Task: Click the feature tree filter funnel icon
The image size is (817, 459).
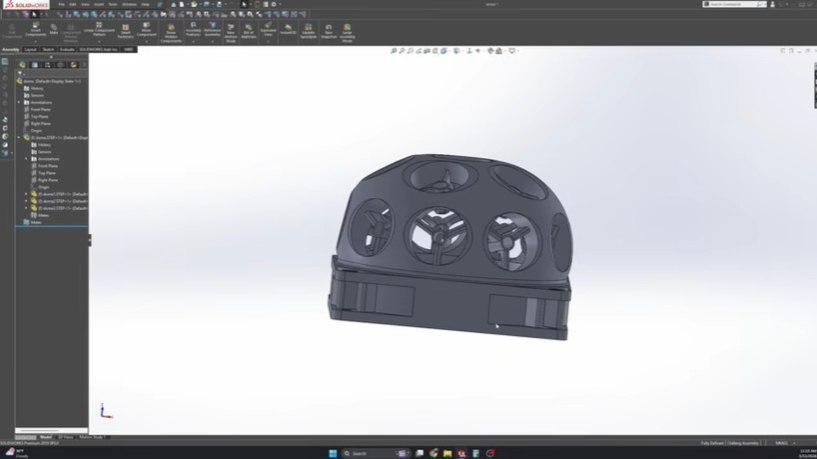Action: (20, 73)
